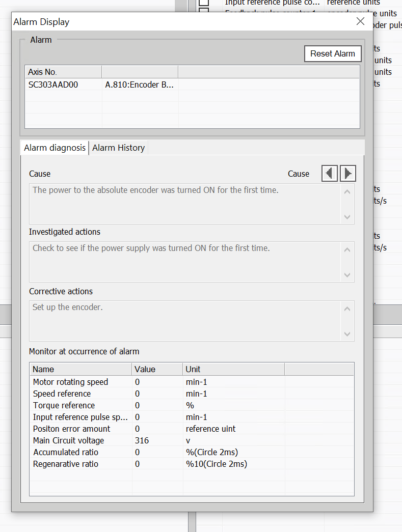
Task: Show the next alarm cause
Action: click(x=347, y=174)
